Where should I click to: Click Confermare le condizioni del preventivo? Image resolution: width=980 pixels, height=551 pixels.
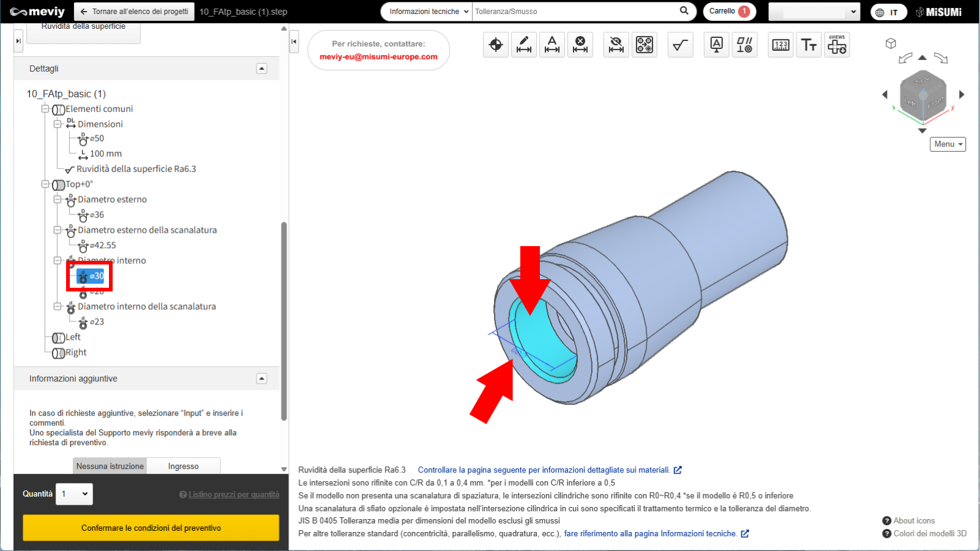pyautogui.click(x=151, y=528)
